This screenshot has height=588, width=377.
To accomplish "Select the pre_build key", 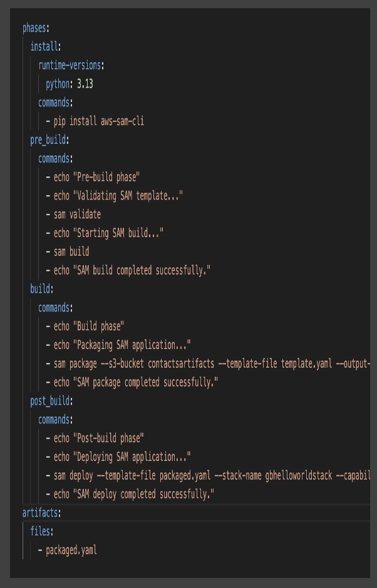I will tap(49, 140).
